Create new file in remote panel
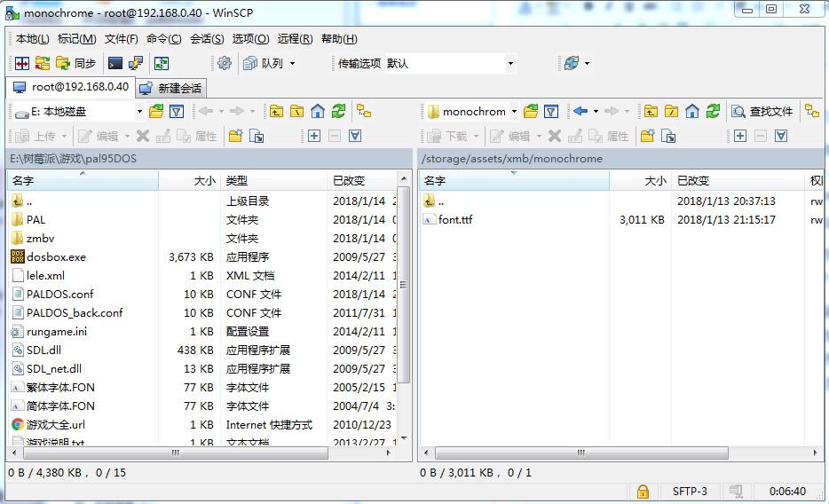829x504 pixels. [667, 137]
